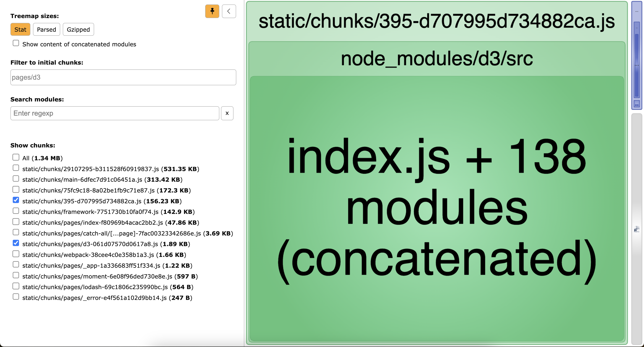Check the All (1.34 MB) chunks box

coord(16,157)
